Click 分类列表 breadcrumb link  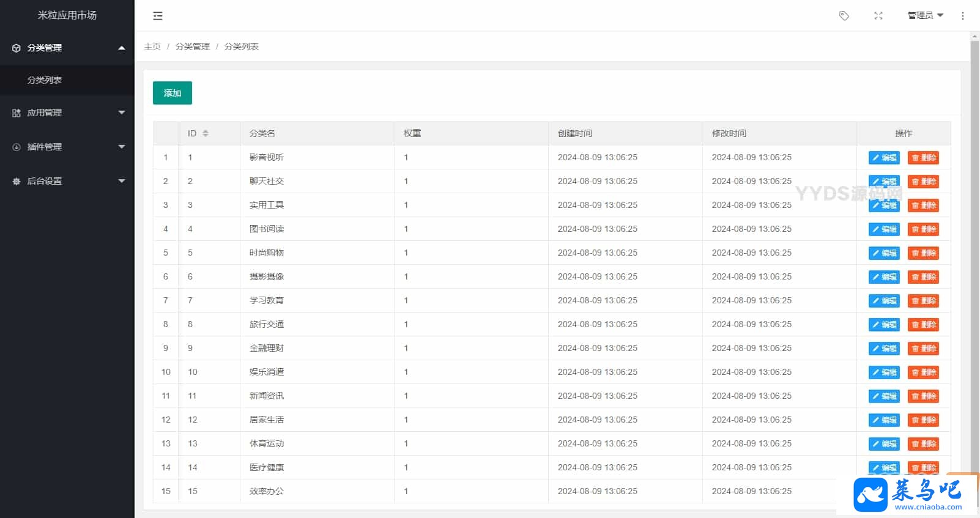pos(242,46)
